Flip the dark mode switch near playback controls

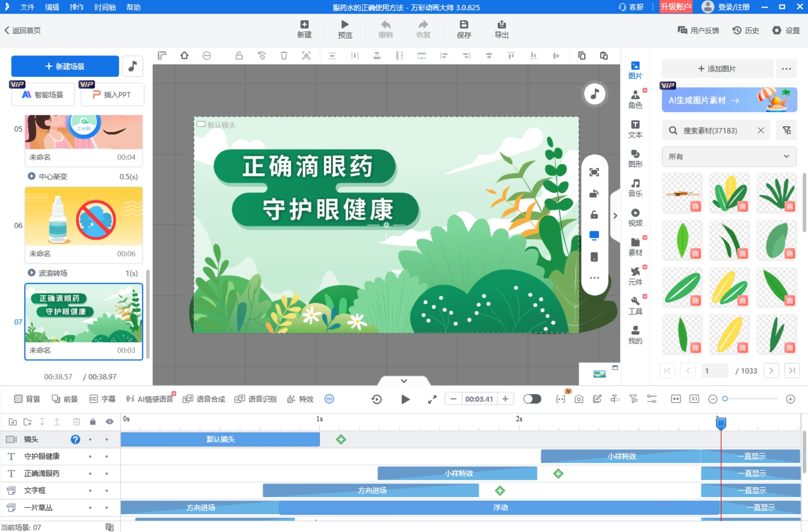coord(532,399)
